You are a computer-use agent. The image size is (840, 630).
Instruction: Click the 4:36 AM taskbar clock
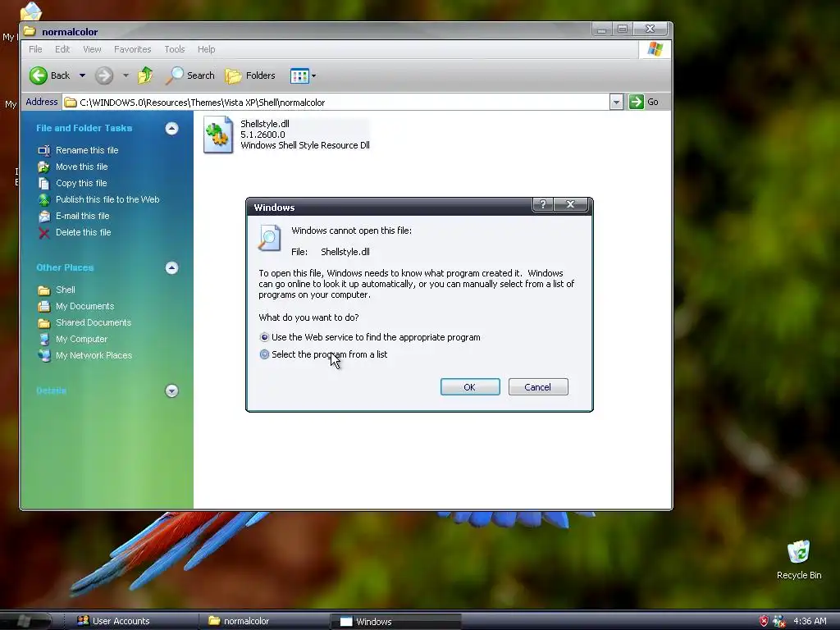(810, 622)
